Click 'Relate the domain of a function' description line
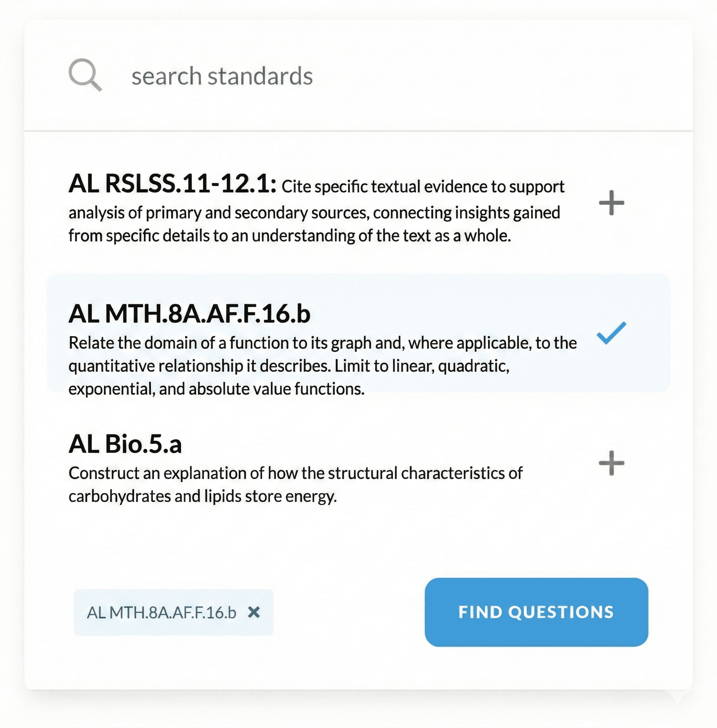 coord(322,343)
